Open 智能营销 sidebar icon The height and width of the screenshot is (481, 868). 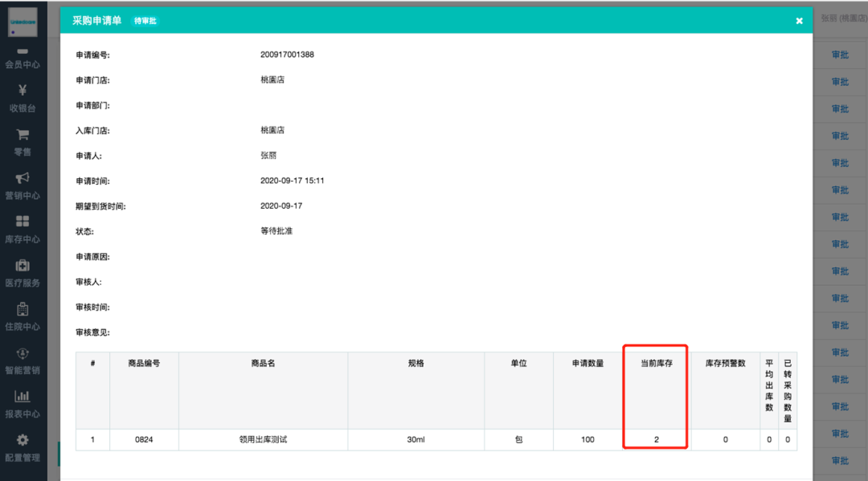23,353
